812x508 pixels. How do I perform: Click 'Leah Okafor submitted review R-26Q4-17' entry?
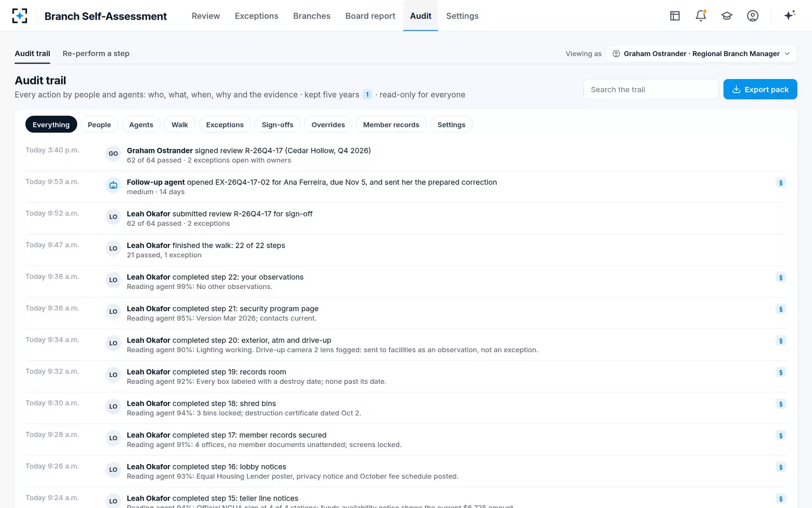(406, 218)
